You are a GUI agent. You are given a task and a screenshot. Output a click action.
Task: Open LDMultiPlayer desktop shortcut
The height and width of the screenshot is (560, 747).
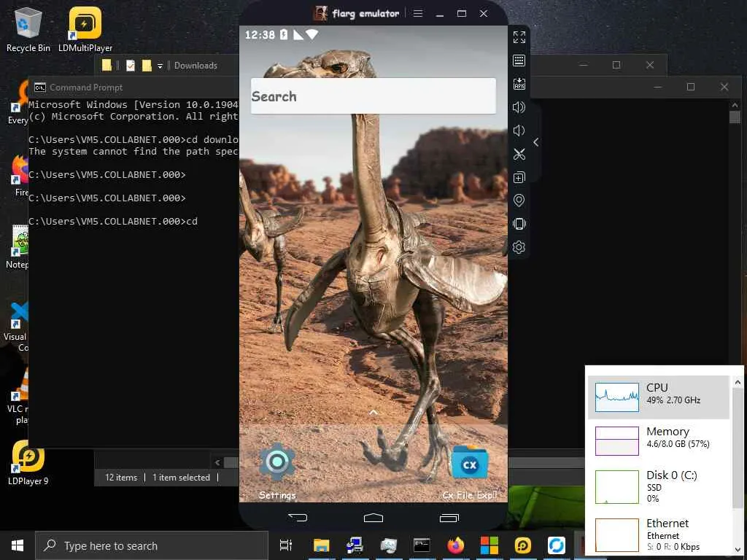pos(85,29)
